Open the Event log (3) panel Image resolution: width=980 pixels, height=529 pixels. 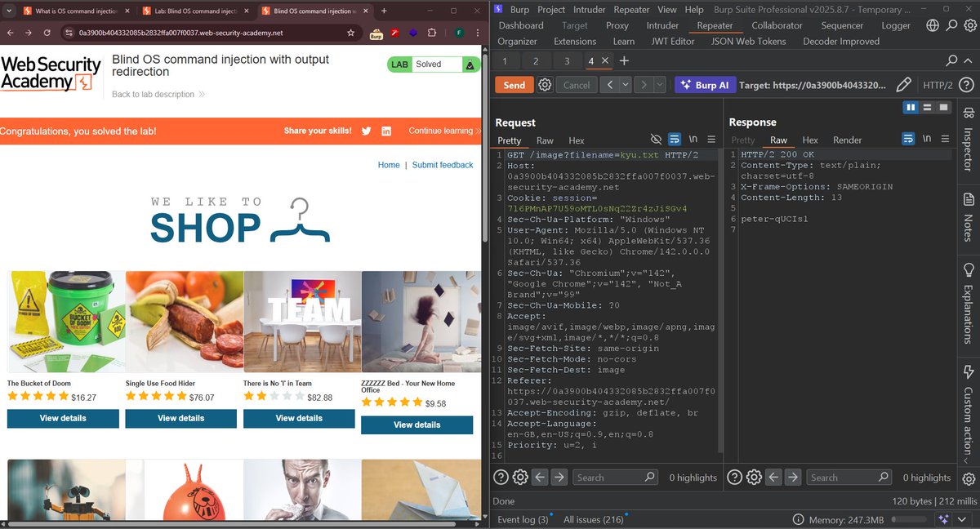click(523, 519)
